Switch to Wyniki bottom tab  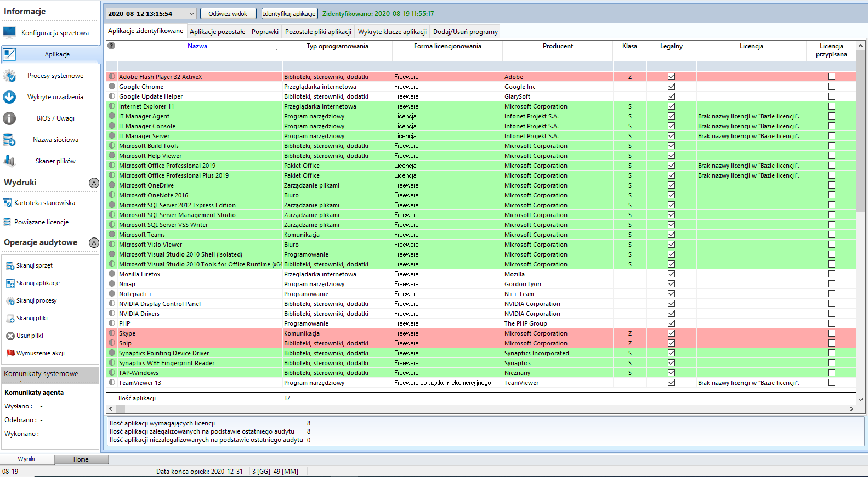(x=26, y=459)
